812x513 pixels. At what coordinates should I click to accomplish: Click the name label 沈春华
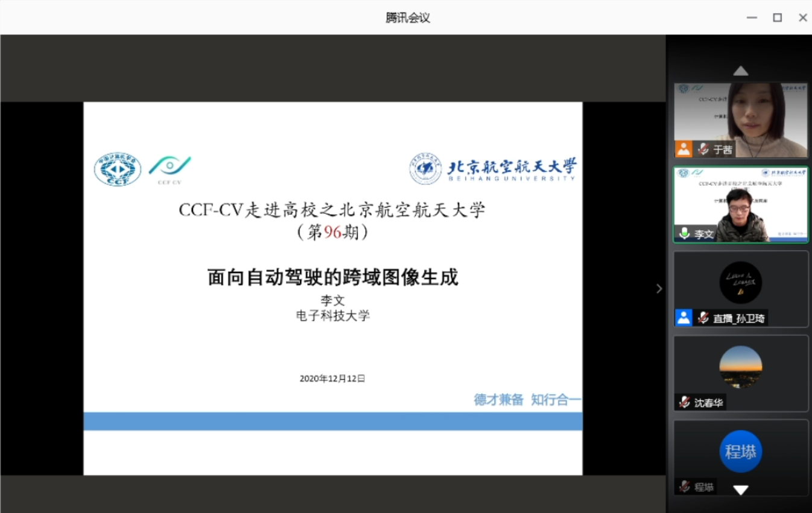[708, 403]
